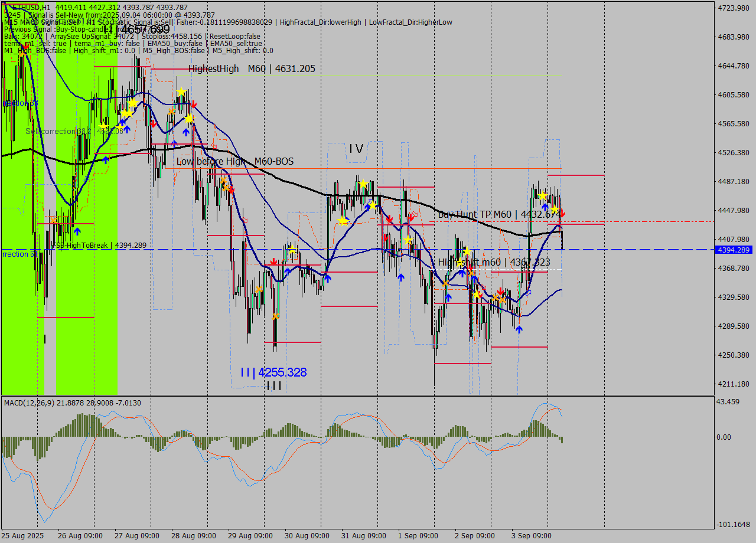Select the 4657.699 label at chart top

click(x=144, y=30)
